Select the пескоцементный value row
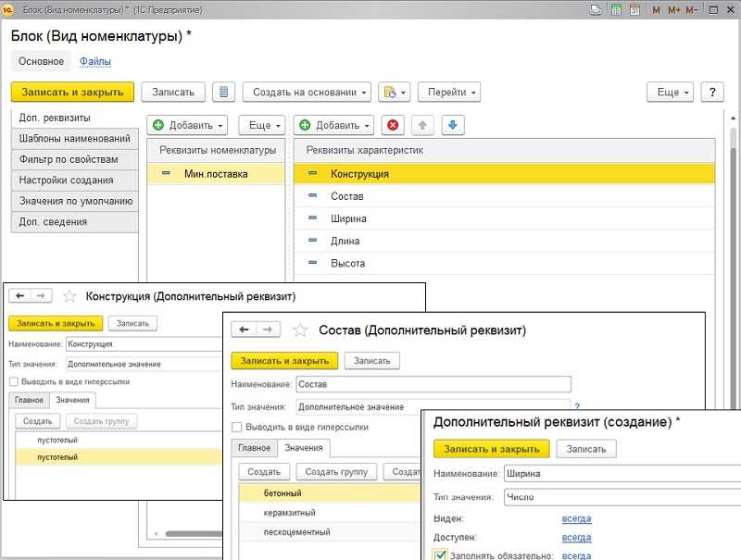The image size is (741, 560). coord(330,531)
